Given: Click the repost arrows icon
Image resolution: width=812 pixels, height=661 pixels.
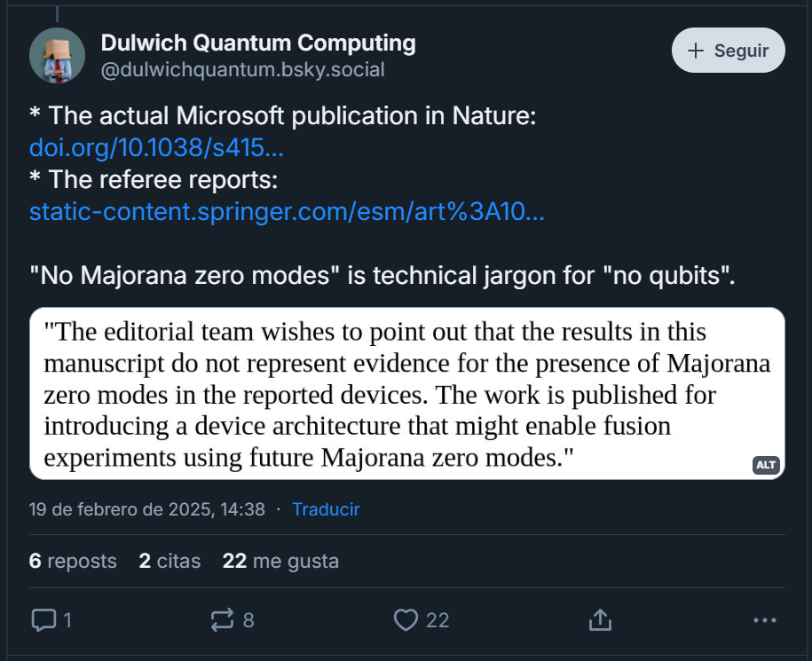Looking at the screenshot, I should (x=223, y=619).
